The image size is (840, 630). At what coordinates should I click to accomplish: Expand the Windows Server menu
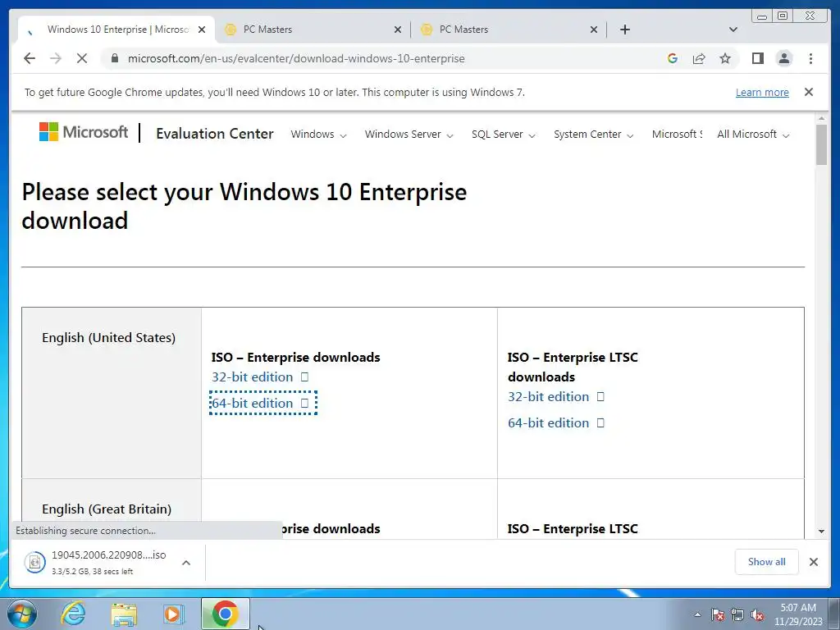click(409, 134)
